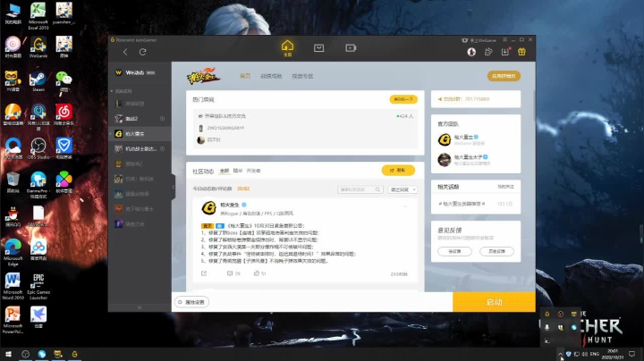644x361 pixels.
Task: Select 枪火重生 in the game sidebar
Action: point(140,134)
